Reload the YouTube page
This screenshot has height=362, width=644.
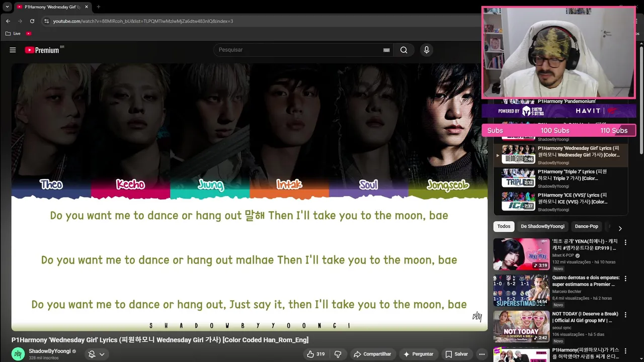[x=32, y=21]
